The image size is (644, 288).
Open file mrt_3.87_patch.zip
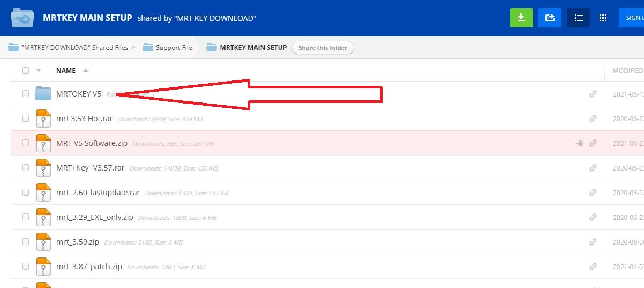click(x=89, y=267)
